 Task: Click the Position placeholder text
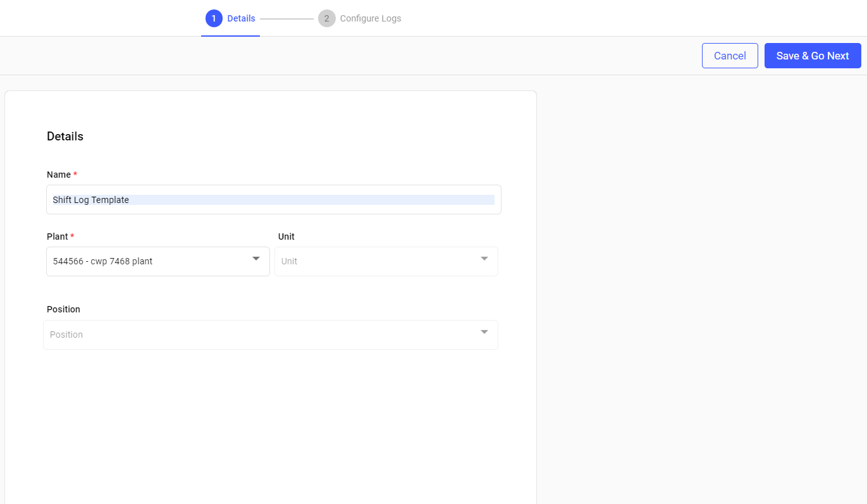pyautogui.click(x=66, y=335)
